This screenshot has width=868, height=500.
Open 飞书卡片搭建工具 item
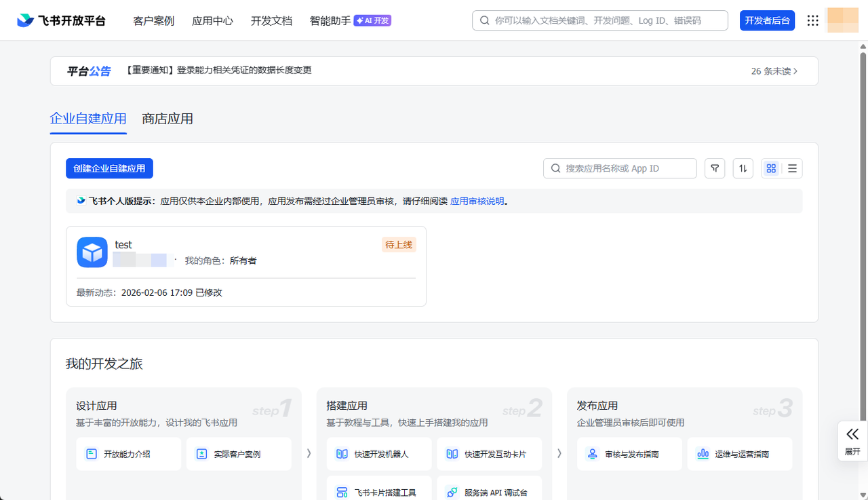pos(379,493)
